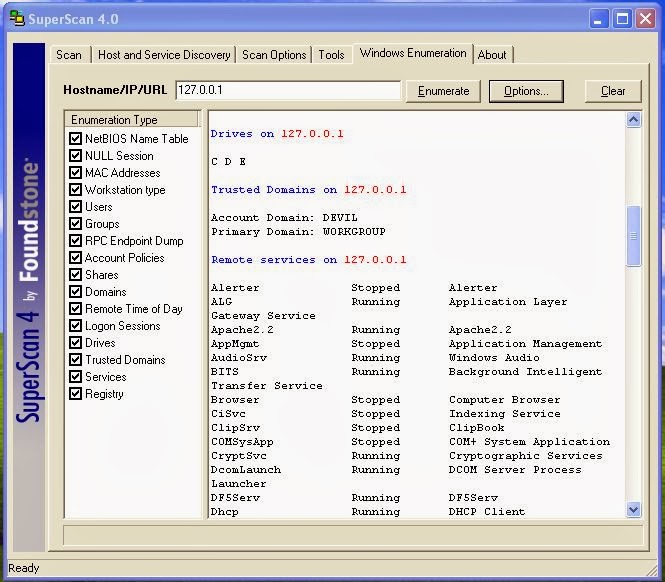Toggle the NetBIOS Name Table checkbox

75,138
